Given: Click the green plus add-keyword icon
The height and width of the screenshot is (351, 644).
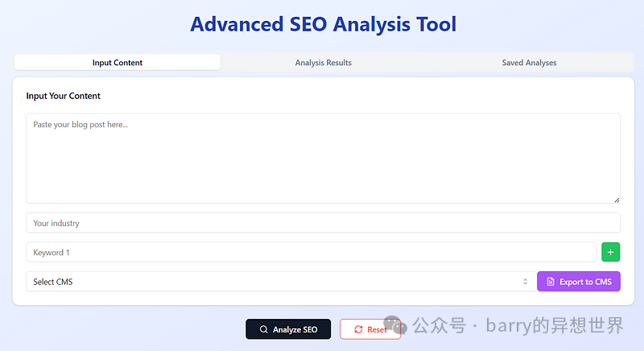Looking at the screenshot, I should (x=611, y=253).
